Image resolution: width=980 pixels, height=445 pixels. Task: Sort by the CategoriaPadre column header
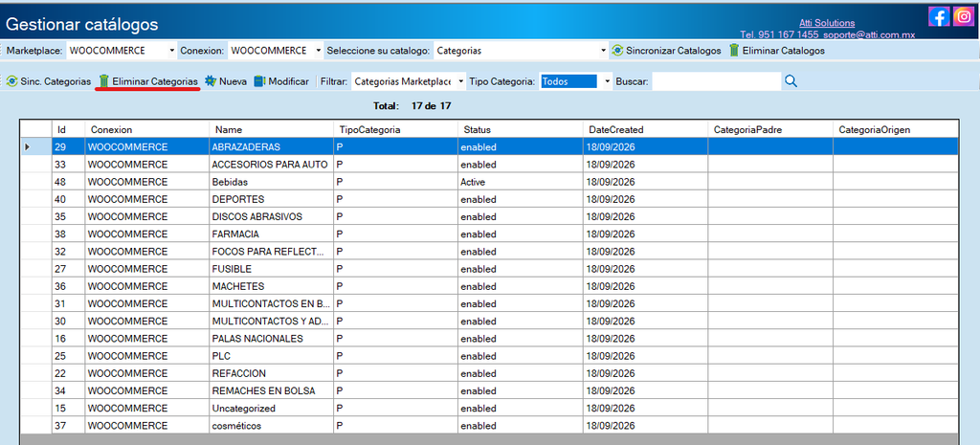point(770,129)
